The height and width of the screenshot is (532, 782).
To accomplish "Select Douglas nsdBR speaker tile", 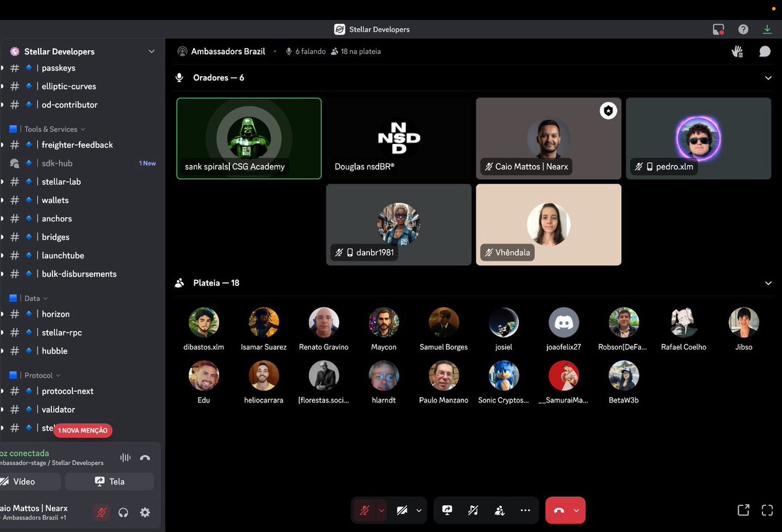I will [399, 138].
